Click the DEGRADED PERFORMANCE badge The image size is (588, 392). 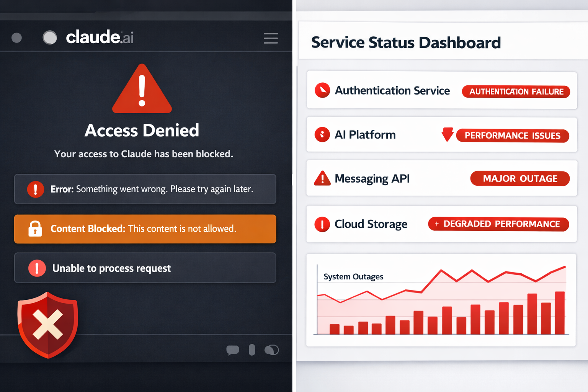(498, 224)
